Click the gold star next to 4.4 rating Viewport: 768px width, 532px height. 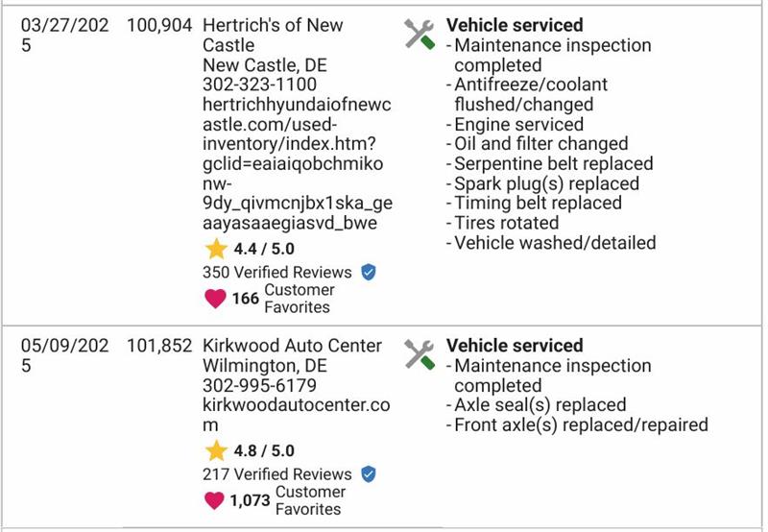[216, 250]
